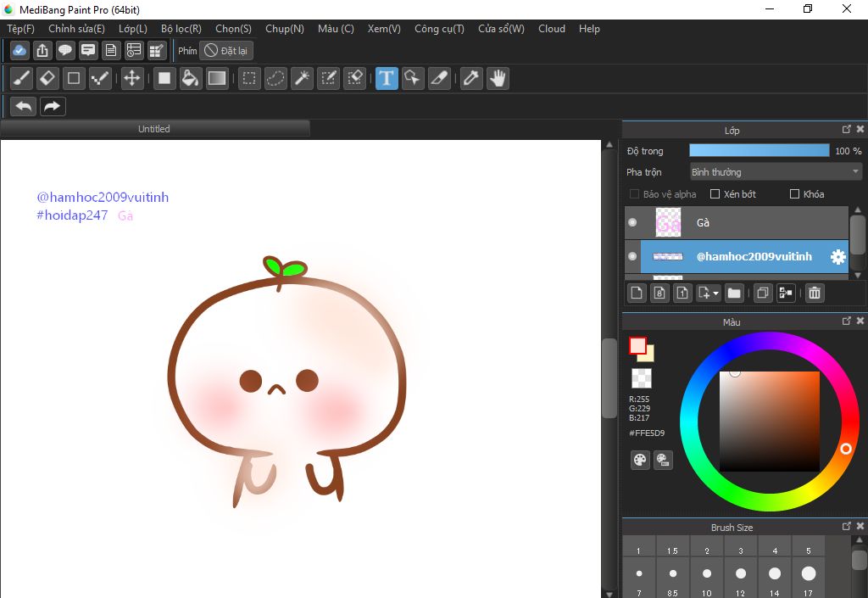
Task: Select the Brush tool
Action: tap(22, 79)
